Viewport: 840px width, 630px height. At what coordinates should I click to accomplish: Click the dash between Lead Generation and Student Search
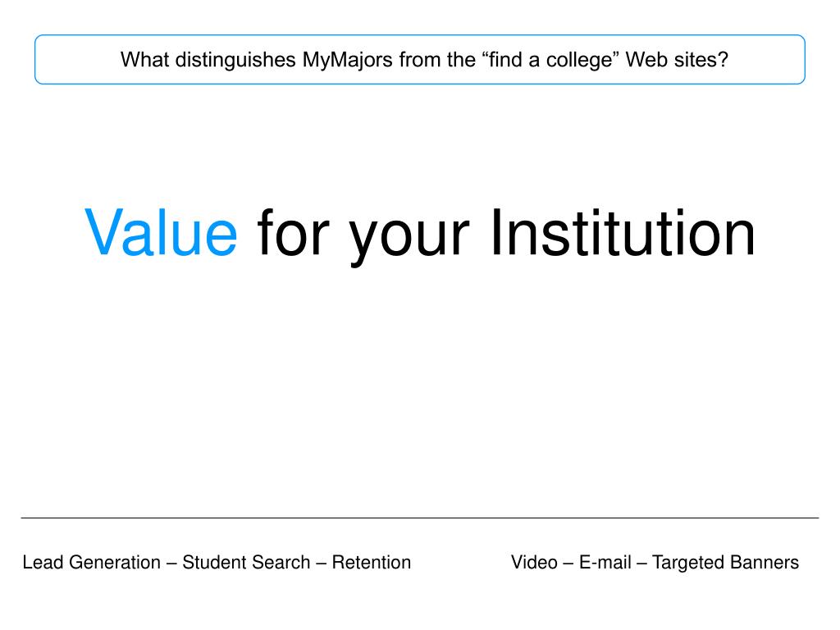171,564
